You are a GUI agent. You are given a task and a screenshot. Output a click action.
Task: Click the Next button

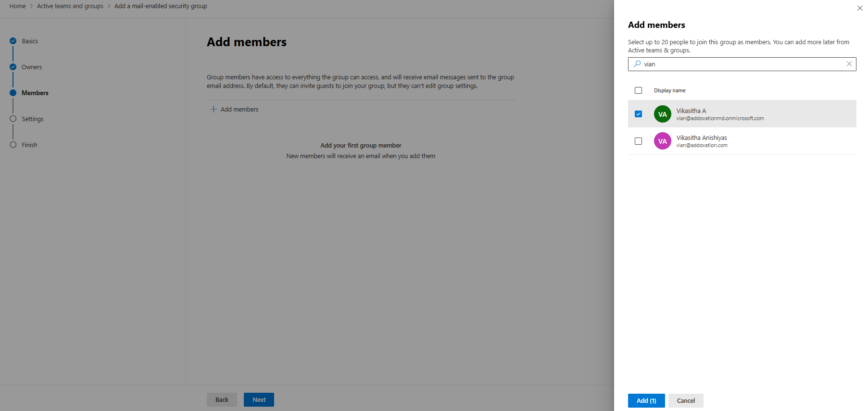click(259, 399)
